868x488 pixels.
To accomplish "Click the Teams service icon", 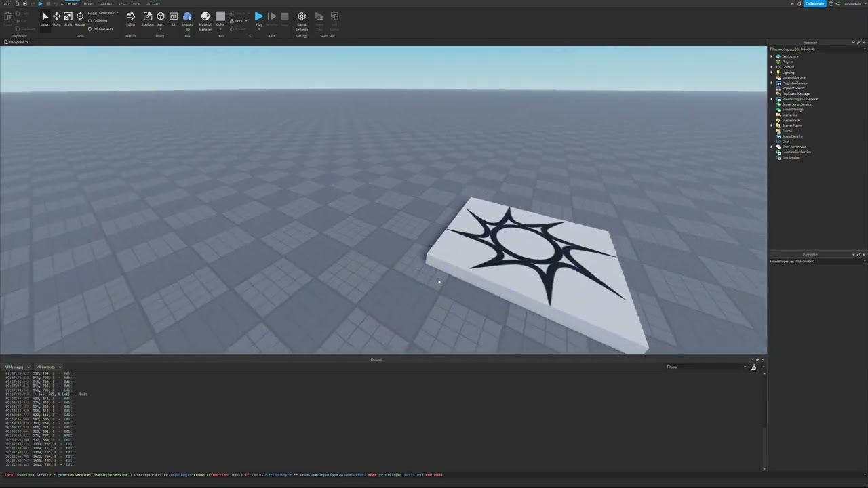I will click(778, 131).
